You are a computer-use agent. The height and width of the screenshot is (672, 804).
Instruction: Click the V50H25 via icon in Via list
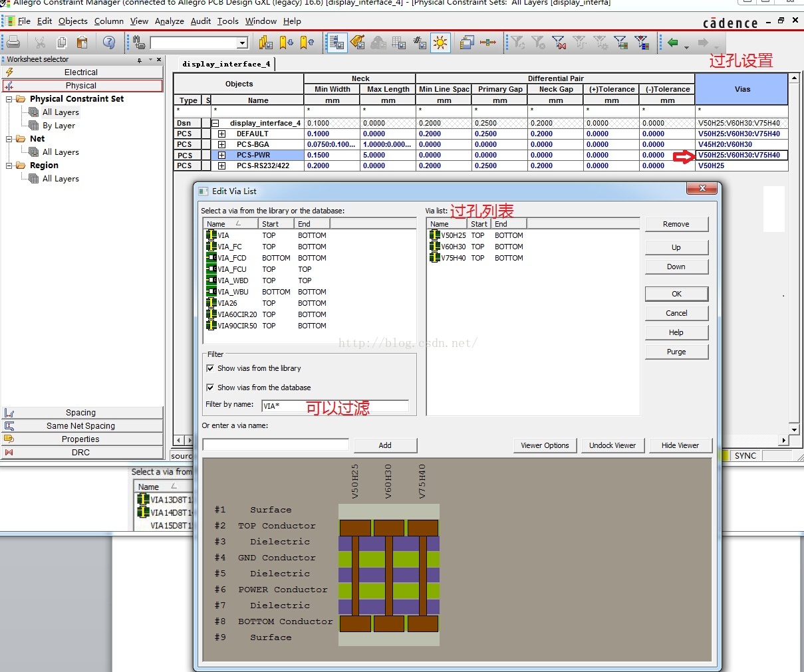click(434, 235)
